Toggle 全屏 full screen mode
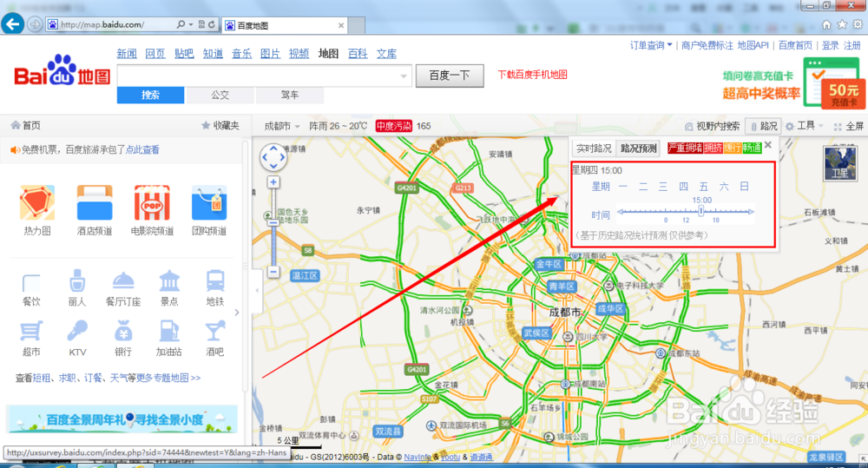This screenshot has width=868, height=468. (849, 126)
